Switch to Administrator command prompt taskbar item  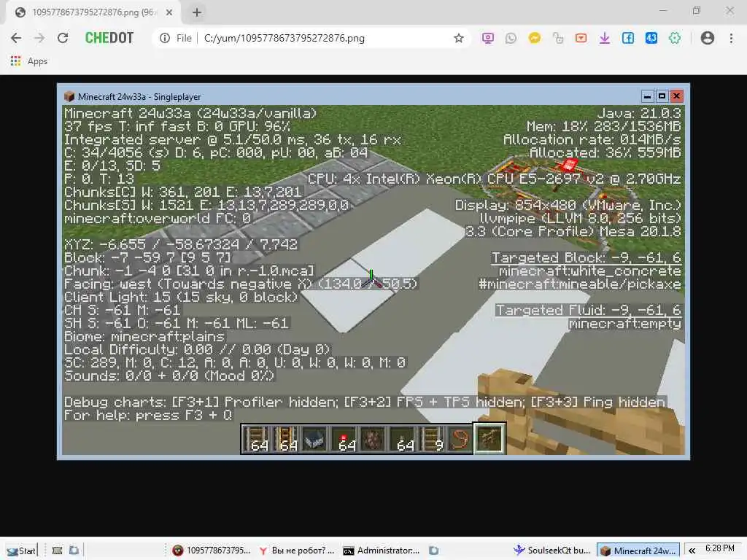click(381, 551)
